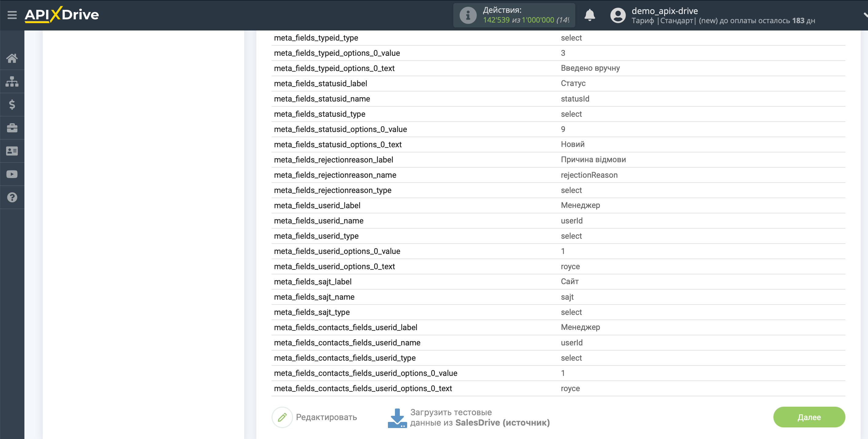Viewport: 868px width, 439px height.
Task: Open the help question mark icon
Action: (12, 197)
